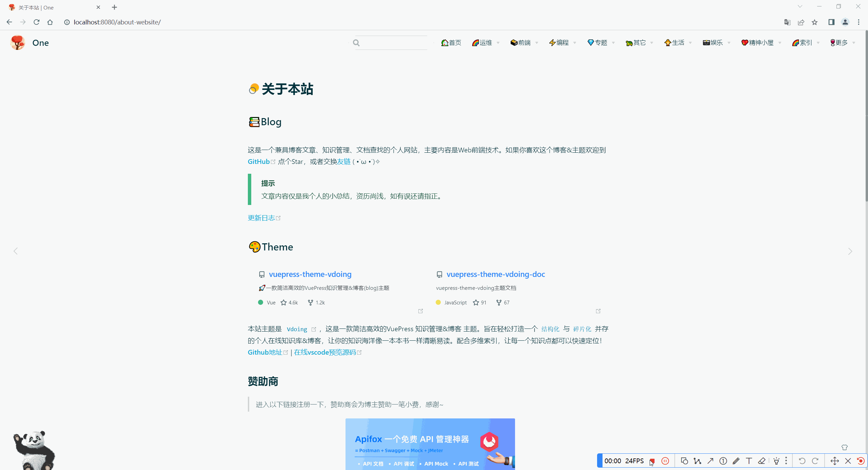Expand the 索引 nav dropdown

coord(806,43)
